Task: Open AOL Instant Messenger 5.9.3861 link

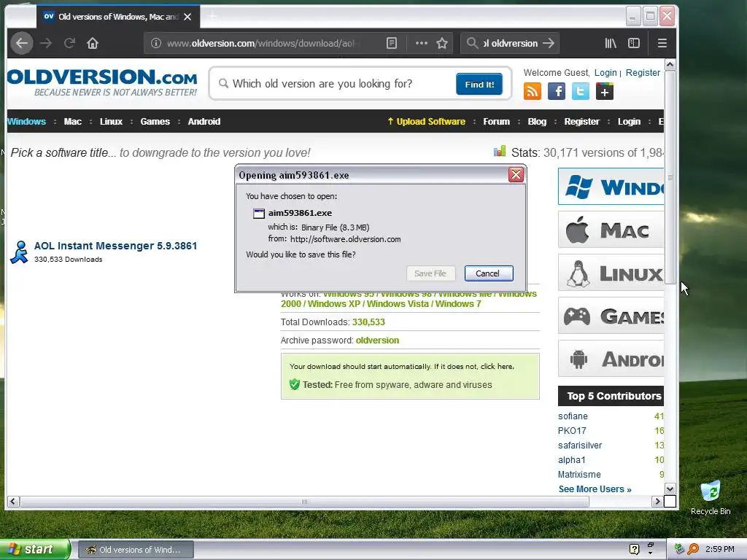Action: [115, 246]
